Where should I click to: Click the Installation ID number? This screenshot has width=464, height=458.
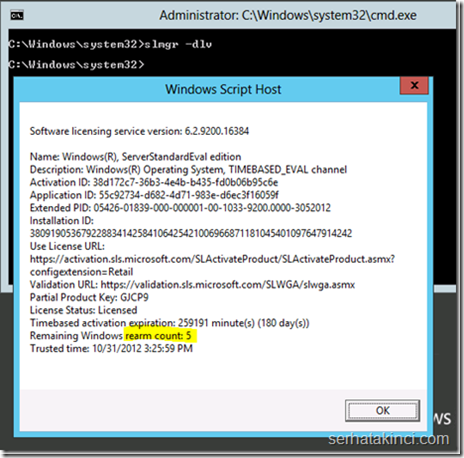[x=191, y=233]
